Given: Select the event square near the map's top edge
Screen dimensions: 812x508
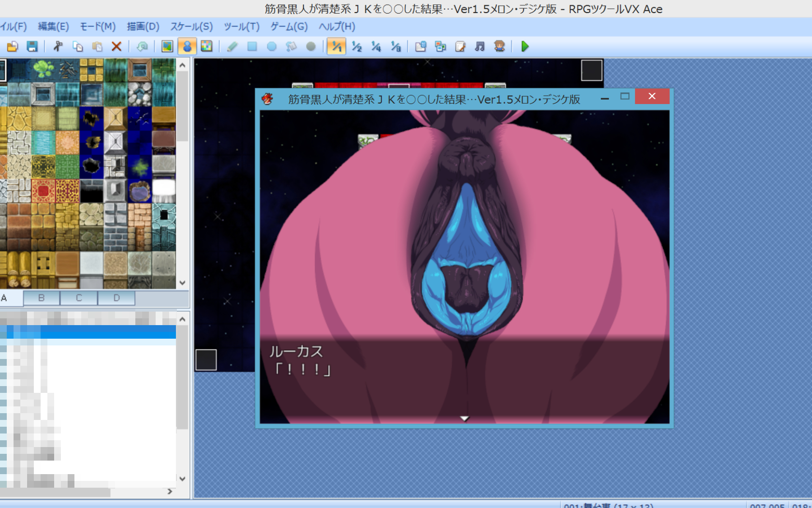Looking at the screenshot, I should (592, 70).
